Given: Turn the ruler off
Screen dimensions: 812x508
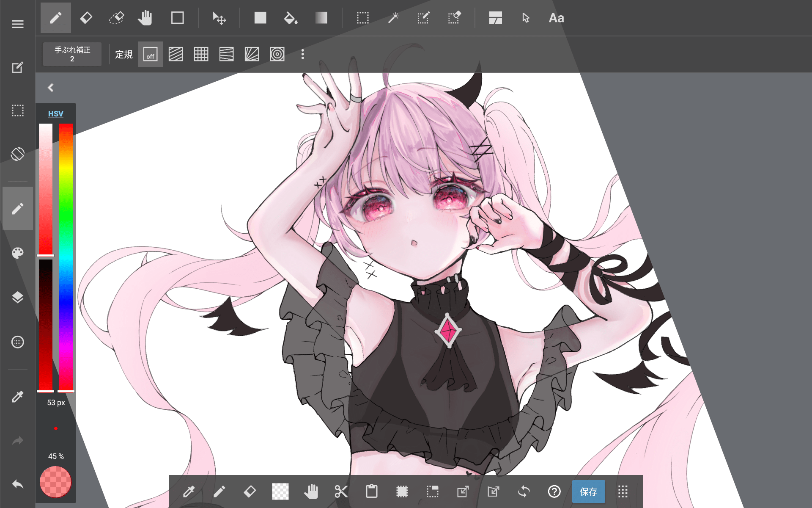Looking at the screenshot, I should coord(150,54).
